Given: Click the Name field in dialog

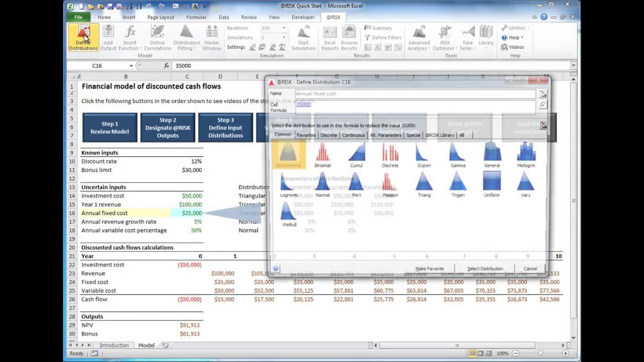Looking at the screenshot, I should pyautogui.click(x=415, y=94).
